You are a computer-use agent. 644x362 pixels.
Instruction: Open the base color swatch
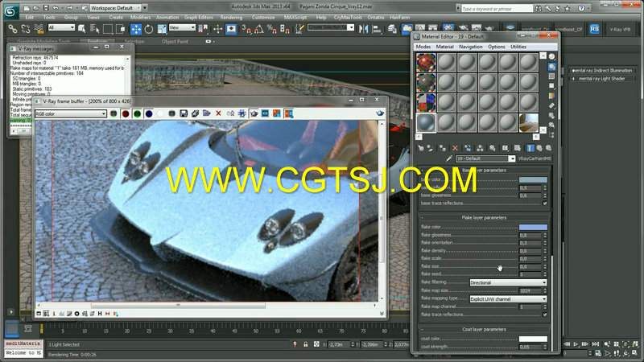click(533, 179)
